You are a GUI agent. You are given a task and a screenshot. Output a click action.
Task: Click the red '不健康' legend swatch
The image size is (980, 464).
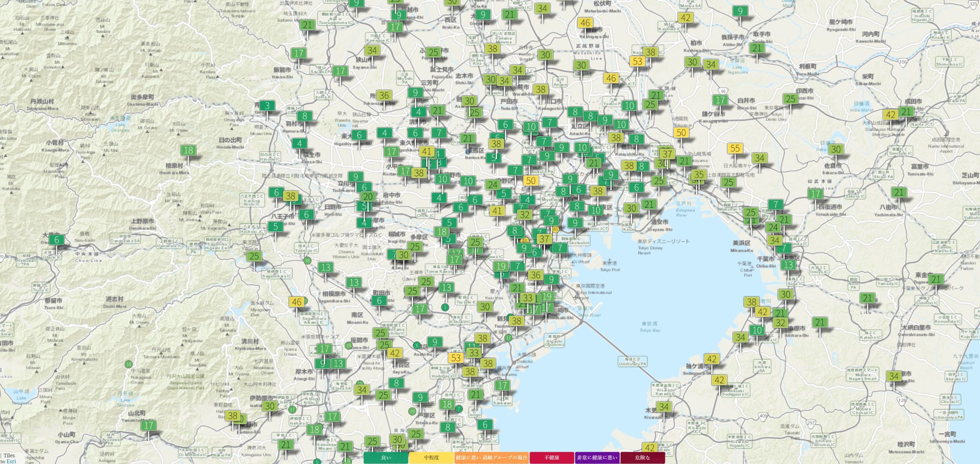click(x=552, y=457)
